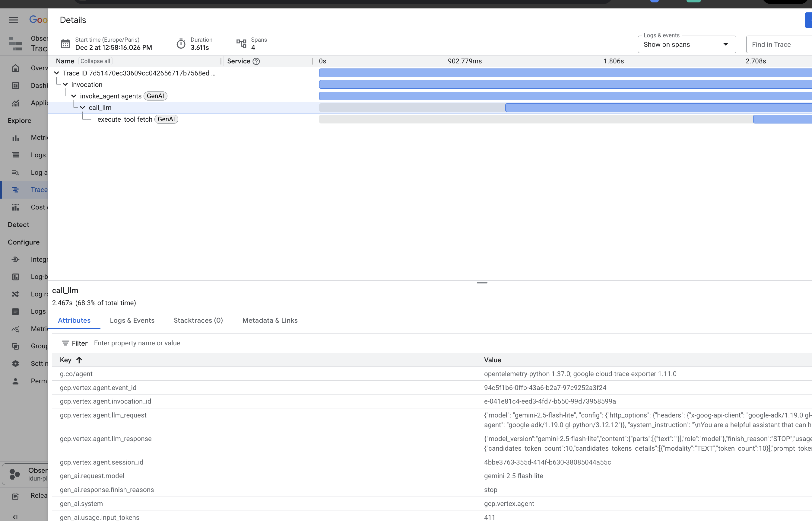The width and height of the screenshot is (812, 521).
Task: Open the Cost explorer sidebar icon
Action: pos(16,207)
